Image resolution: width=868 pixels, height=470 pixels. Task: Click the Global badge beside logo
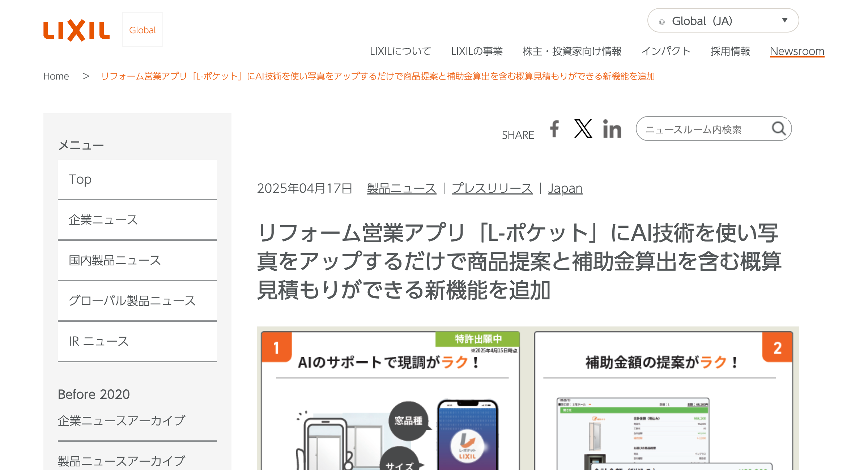click(x=142, y=30)
